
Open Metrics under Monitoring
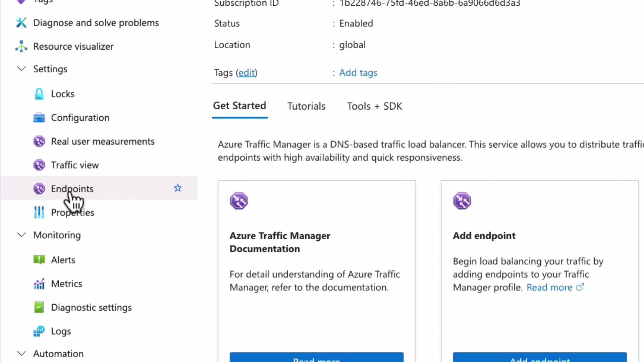point(66,284)
